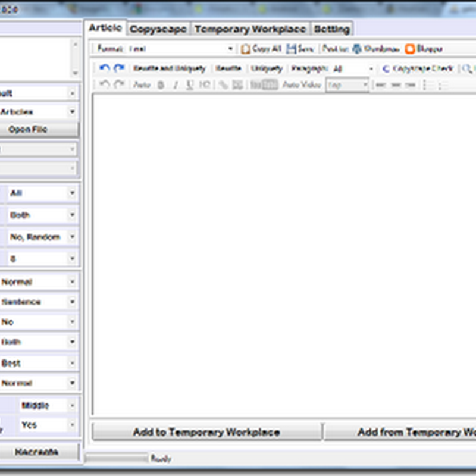
Task: Align text center
Action: (x=396, y=85)
